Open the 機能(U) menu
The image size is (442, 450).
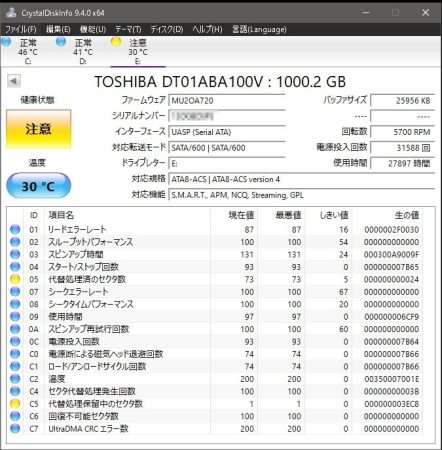click(93, 29)
